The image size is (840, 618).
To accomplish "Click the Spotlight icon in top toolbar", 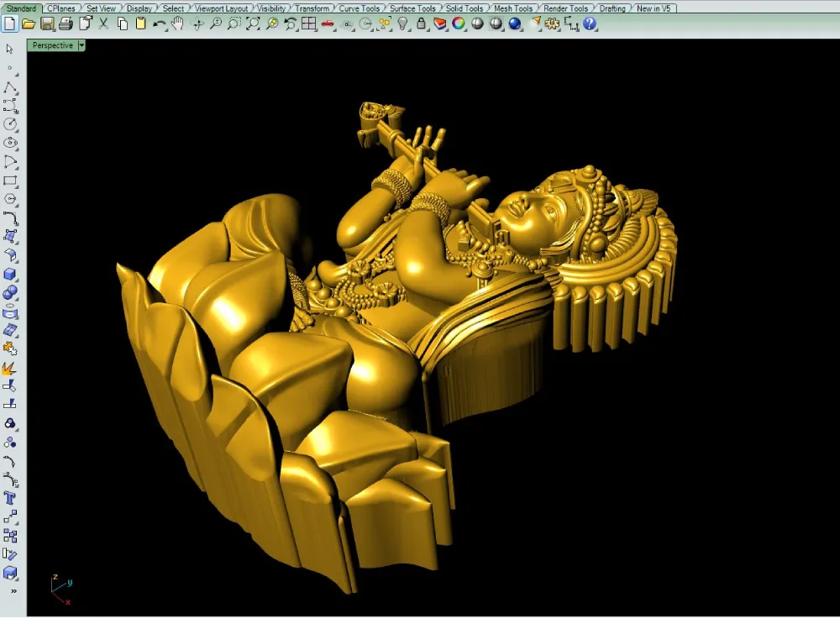I will (534, 23).
